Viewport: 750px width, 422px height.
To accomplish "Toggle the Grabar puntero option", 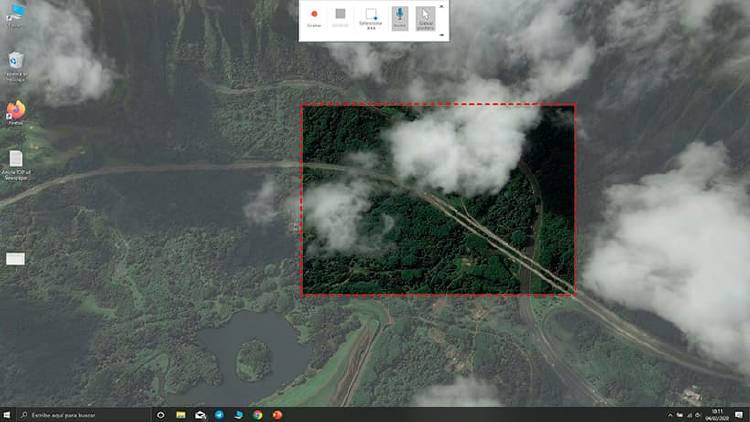I will 426,18.
